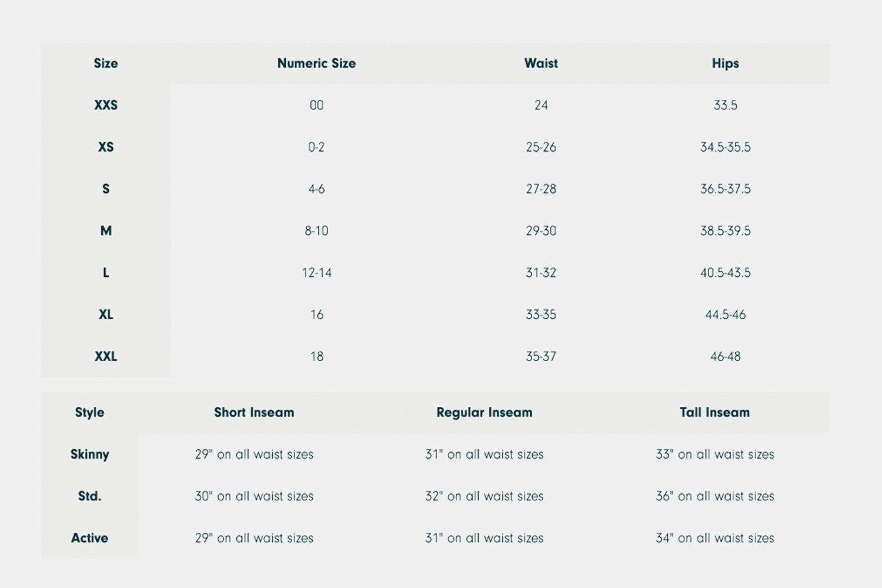Select the Waist column header

pos(541,64)
